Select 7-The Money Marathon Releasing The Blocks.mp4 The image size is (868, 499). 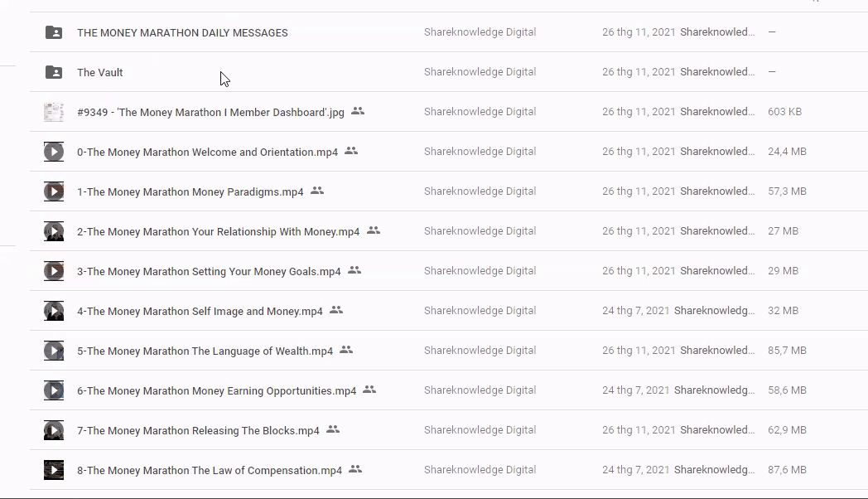click(x=198, y=431)
